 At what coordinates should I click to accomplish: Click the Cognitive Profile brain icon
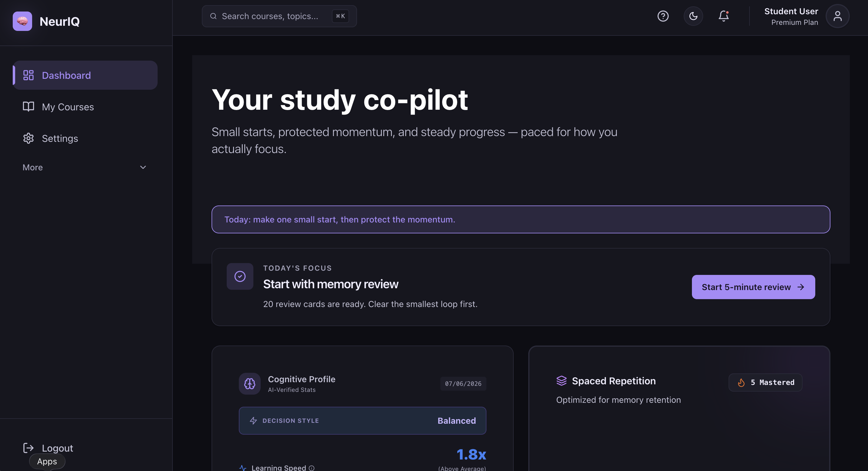(250, 383)
